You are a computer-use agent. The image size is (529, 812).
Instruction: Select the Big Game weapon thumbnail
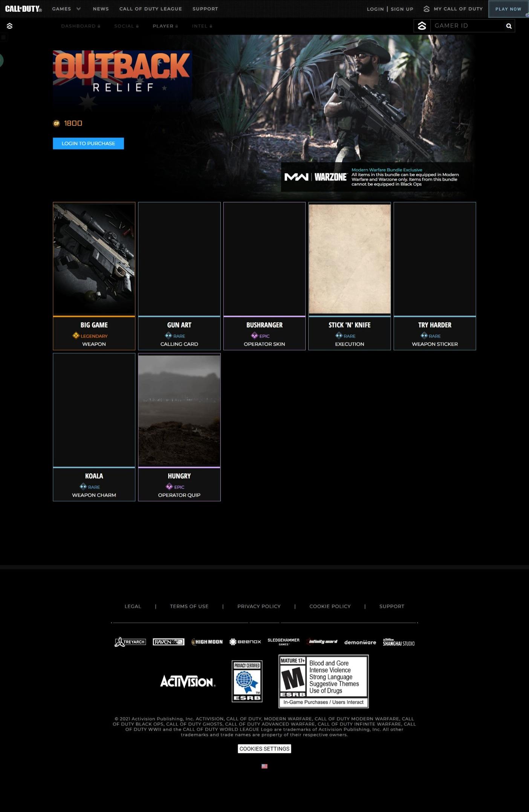(x=94, y=259)
